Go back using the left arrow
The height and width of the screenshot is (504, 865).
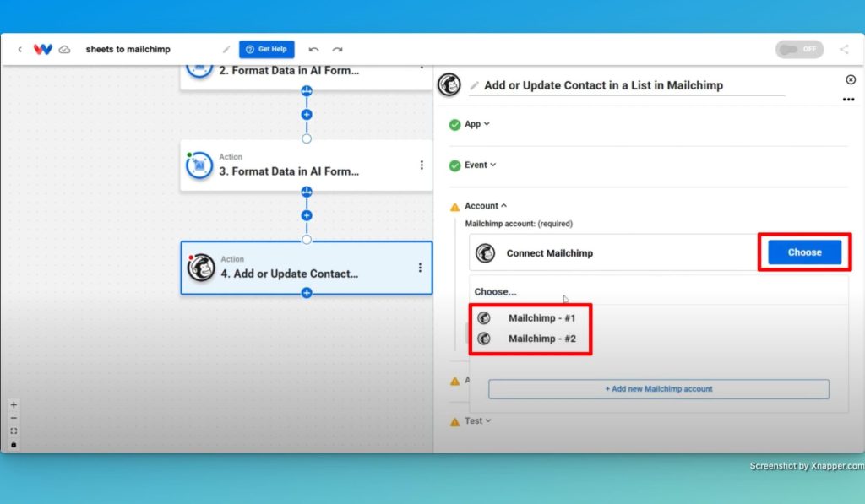pyautogui.click(x=20, y=49)
